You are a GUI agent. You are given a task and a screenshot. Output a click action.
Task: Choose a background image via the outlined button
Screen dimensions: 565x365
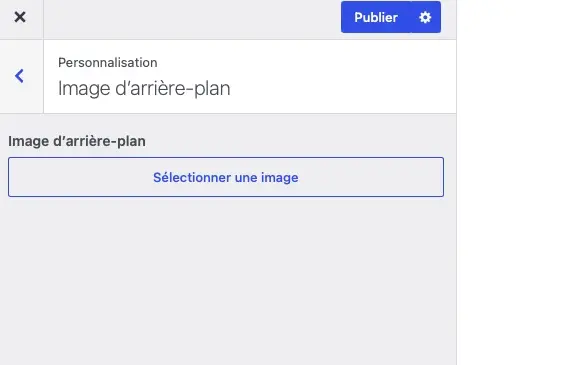[x=226, y=177]
